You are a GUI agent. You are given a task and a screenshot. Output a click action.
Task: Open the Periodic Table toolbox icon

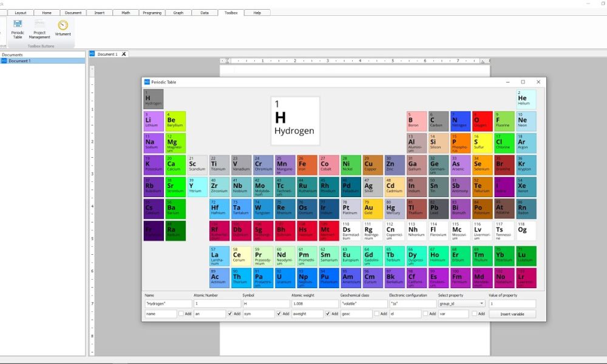[18, 29]
